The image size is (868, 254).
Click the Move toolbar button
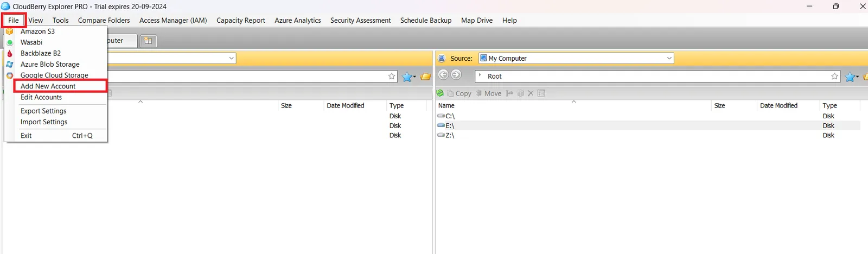click(489, 93)
